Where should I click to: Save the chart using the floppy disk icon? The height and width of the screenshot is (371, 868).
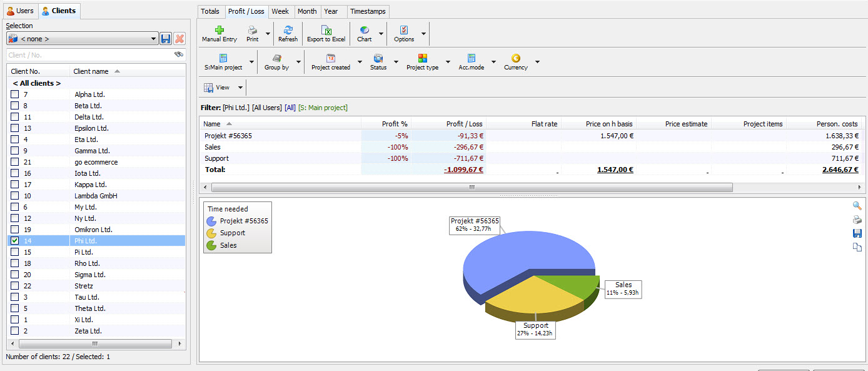coord(857,233)
